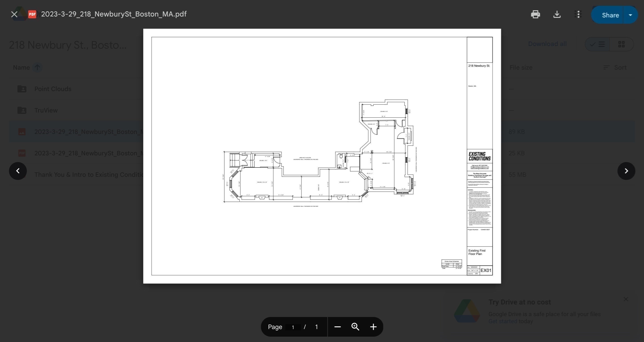Image resolution: width=644 pixels, height=342 pixels.
Task: Go to the previous file arrow
Action: [18, 171]
